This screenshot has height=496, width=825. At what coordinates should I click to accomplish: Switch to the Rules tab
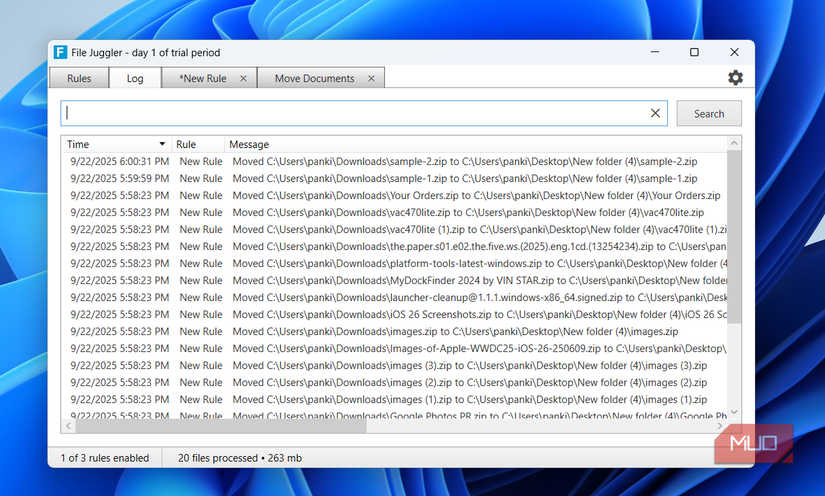click(79, 78)
